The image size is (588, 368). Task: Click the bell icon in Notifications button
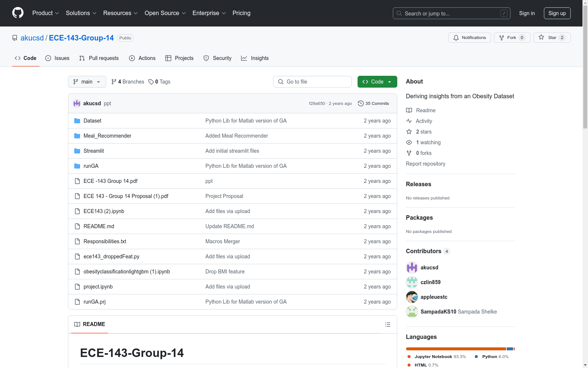tap(456, 38)
